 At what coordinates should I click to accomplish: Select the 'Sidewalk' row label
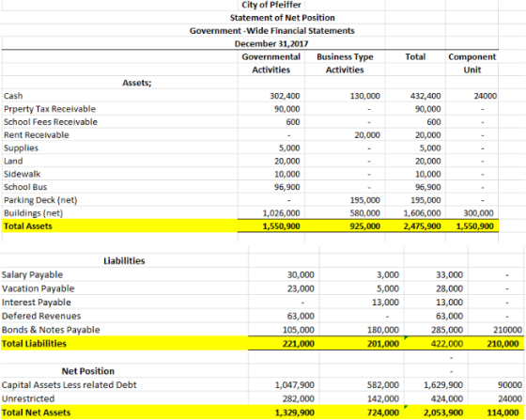click(x=23, y=174)
